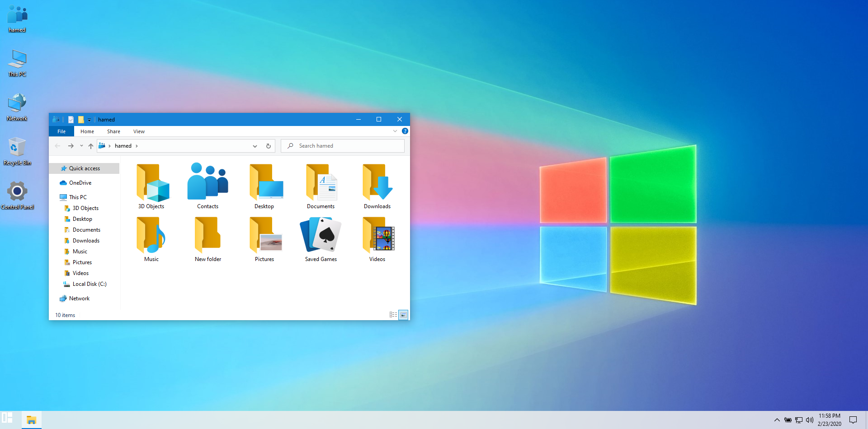Refresh the hamed folder view
Viewport: 868px width, 429px height.
268,146
